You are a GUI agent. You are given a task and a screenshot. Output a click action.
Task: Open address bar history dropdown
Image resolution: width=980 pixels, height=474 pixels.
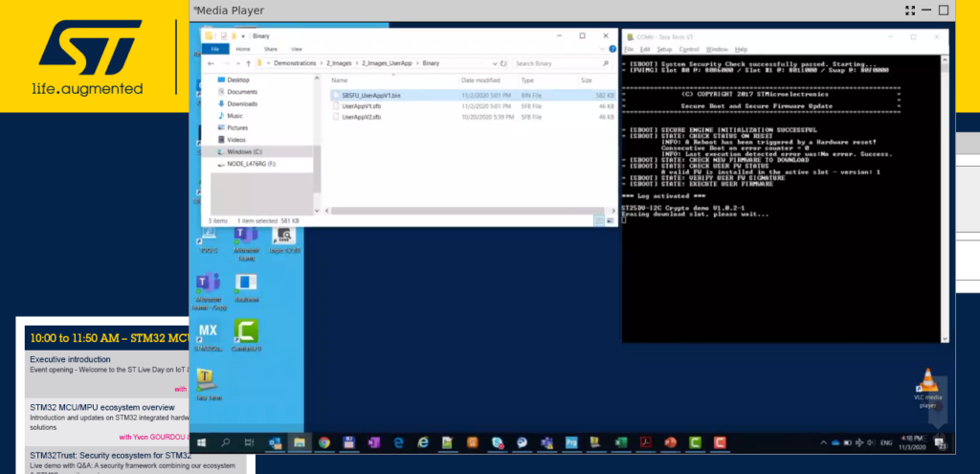(x=495, y=63)
